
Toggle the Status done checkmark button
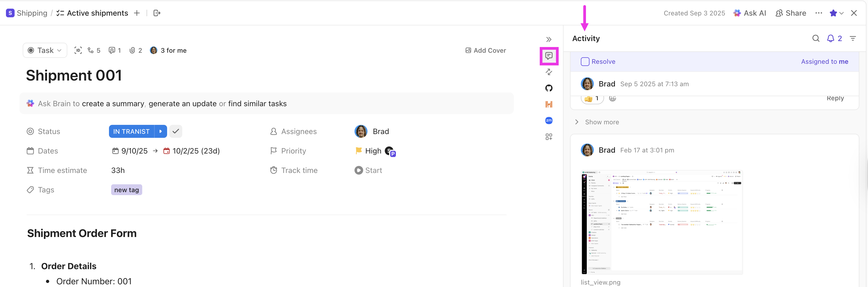pos(175,131)
